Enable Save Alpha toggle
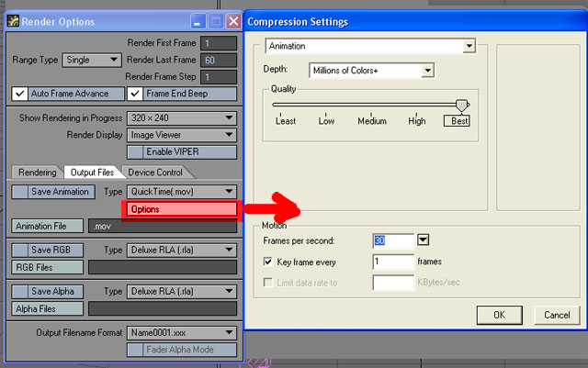 click(x=47, y=292)
